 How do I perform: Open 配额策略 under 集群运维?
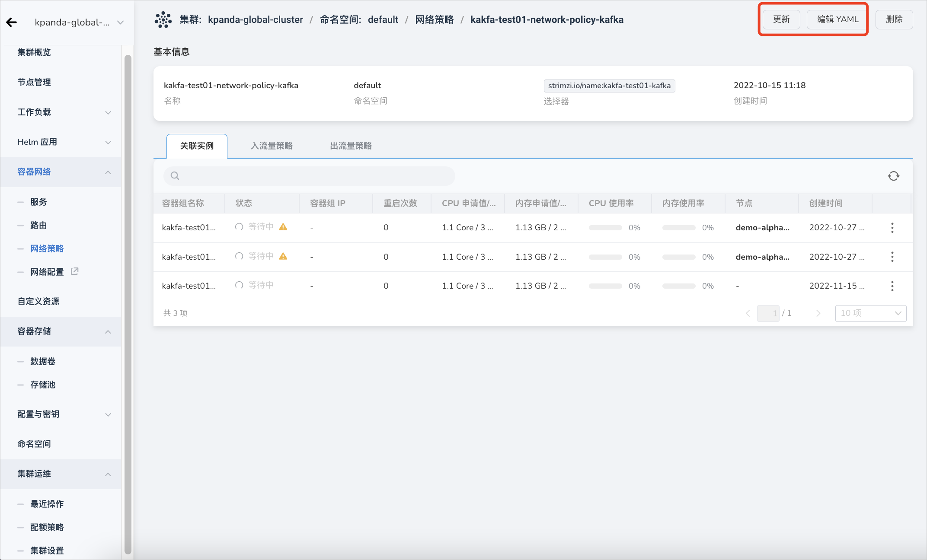(x=47, y=528)
